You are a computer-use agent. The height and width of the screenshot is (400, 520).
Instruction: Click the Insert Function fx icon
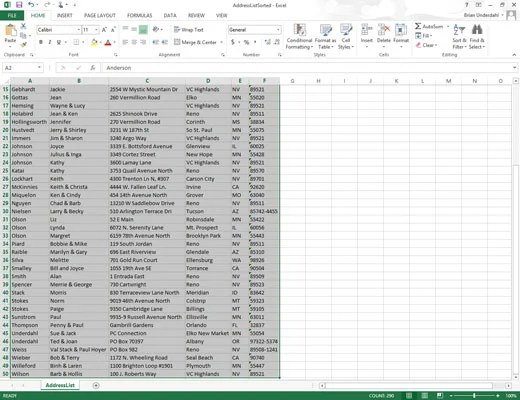(93, 68)
